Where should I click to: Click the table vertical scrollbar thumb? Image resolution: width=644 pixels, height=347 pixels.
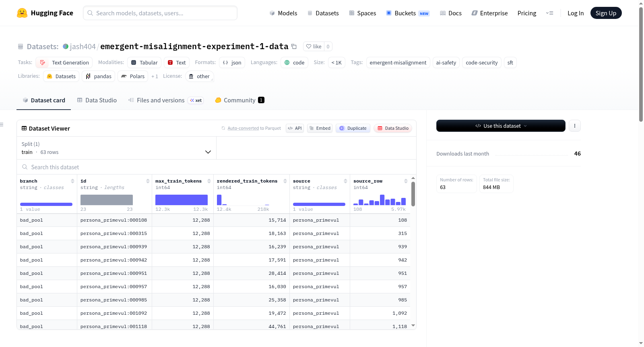click(x=413, y=194)
